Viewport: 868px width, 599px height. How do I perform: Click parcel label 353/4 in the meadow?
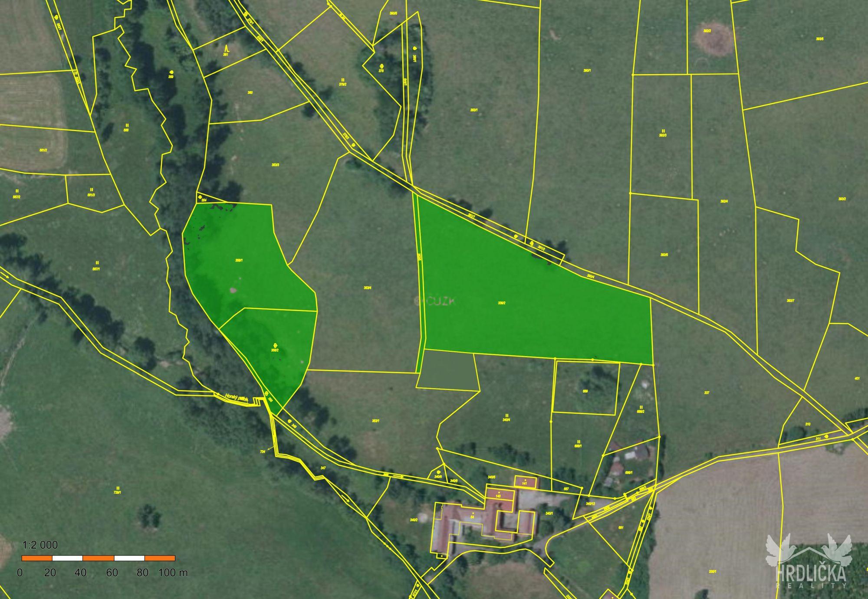click(x=368, y=288)
